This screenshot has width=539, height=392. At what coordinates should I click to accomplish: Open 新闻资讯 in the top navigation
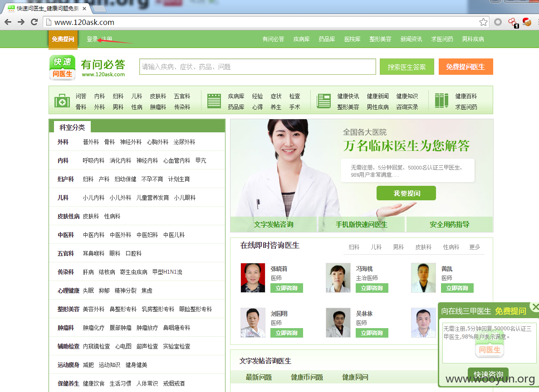click(411, 39)
